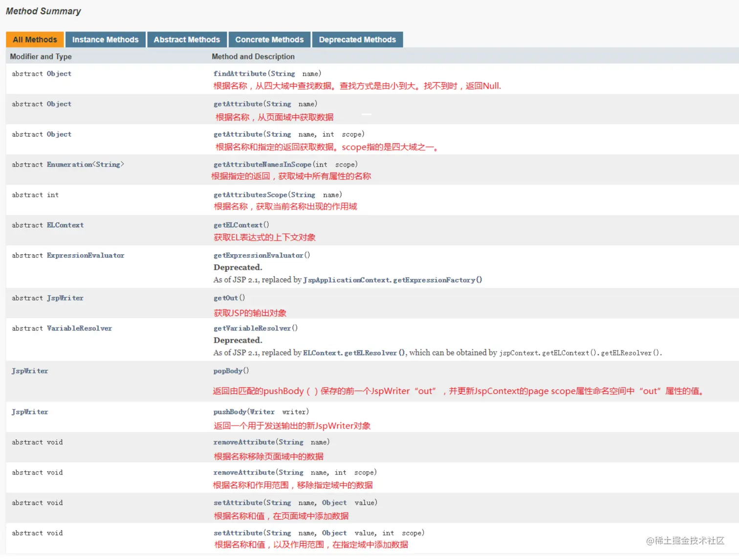Click the red description under getOut()
739x560 pixels.
click(250, 313)
